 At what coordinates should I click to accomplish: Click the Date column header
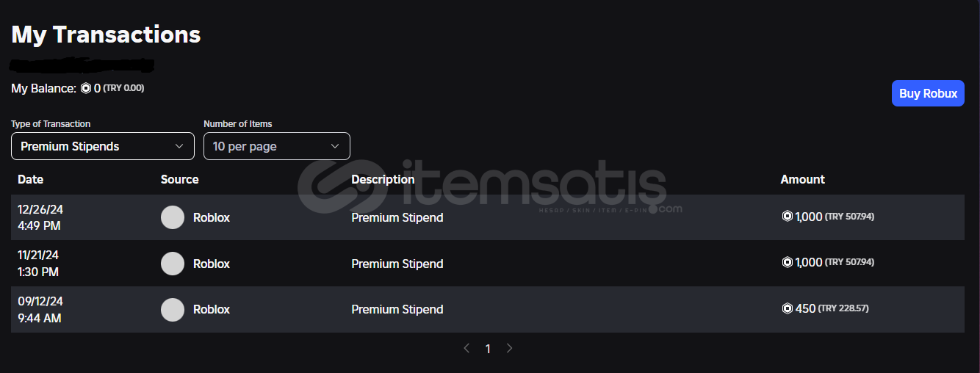coord(31,179)
